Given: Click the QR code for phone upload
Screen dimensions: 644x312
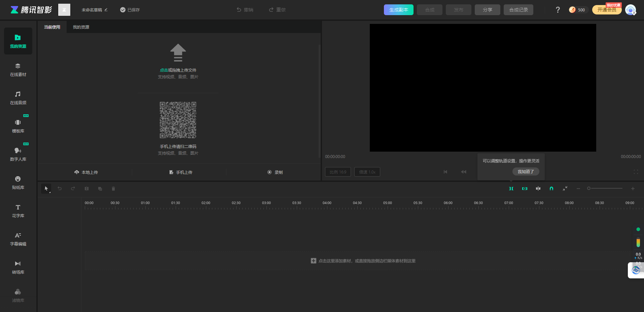Looking at the screenshot, I should coord(178,120).
